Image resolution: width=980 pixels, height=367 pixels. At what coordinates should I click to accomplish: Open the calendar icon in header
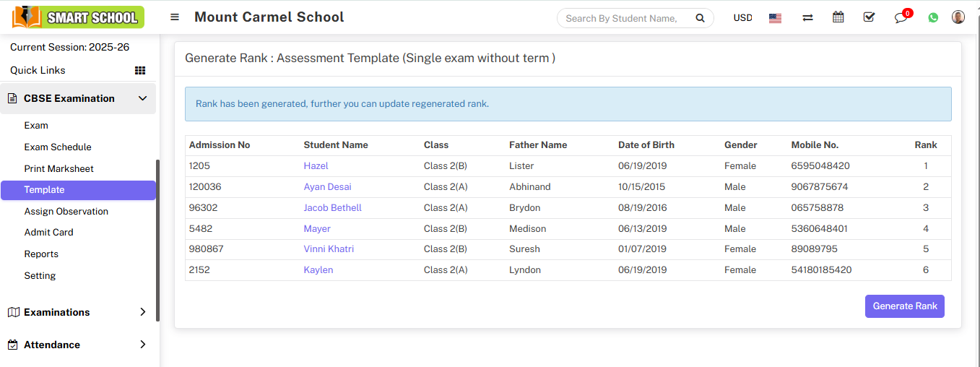click(x=838, y=17)
